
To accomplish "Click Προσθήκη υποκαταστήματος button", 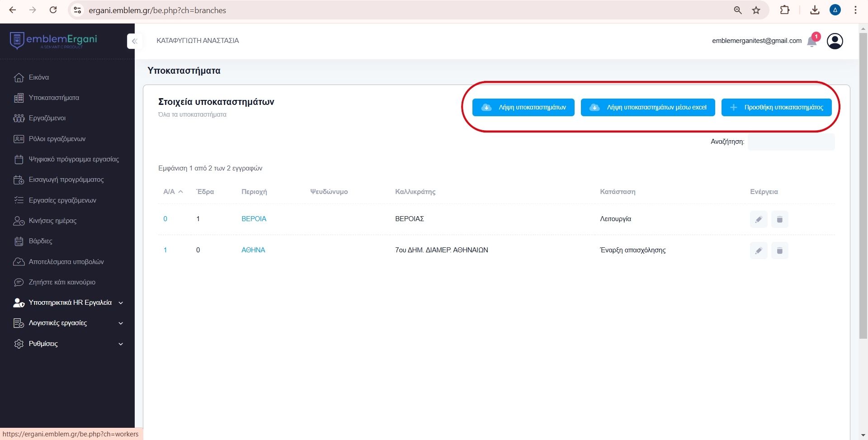I will tap(776, 107).
